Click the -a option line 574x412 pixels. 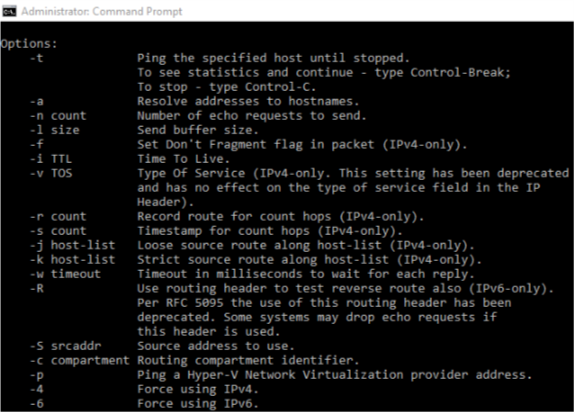[x=194, y=101]
